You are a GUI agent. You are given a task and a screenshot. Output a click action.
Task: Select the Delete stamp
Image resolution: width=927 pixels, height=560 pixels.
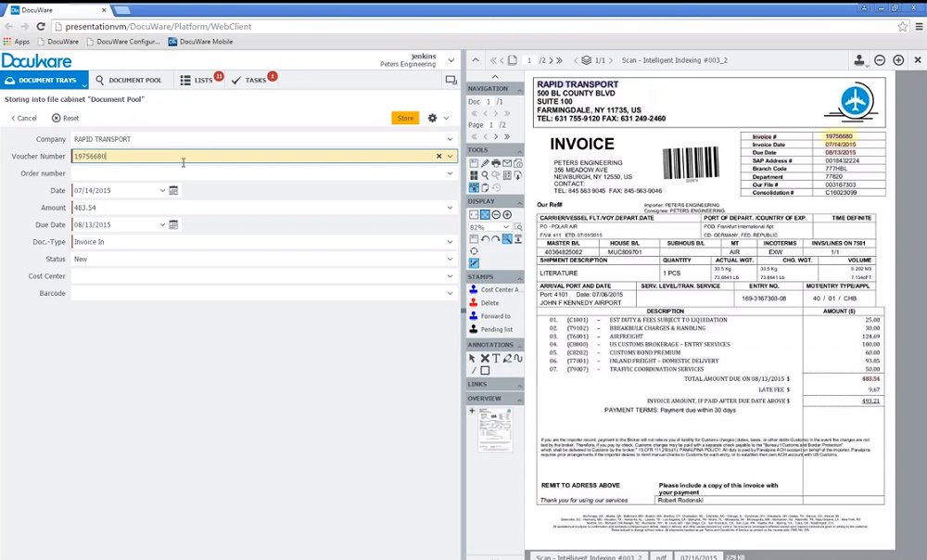point(489,302)
